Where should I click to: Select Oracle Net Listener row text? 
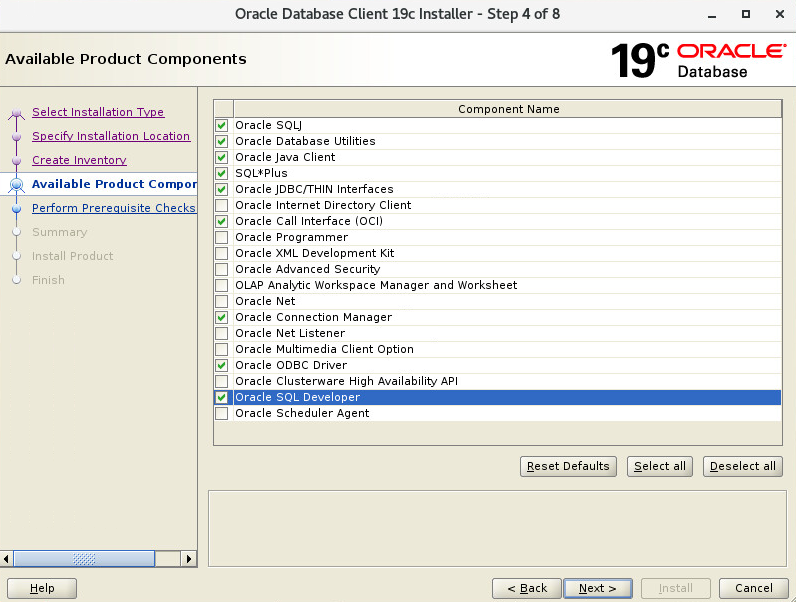coord(290,333)
